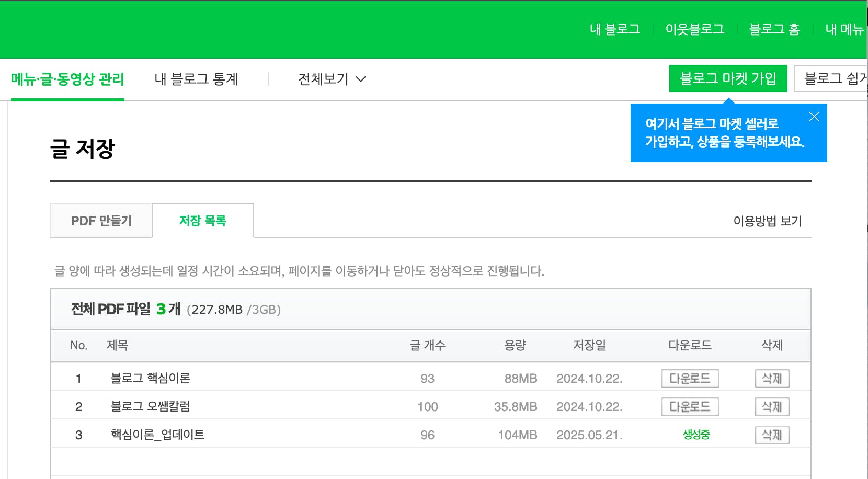This screenshot has height=479, width=868.
Task: Download the 블로그 오쌤칼럼 PDF
Action: point(690,407)
